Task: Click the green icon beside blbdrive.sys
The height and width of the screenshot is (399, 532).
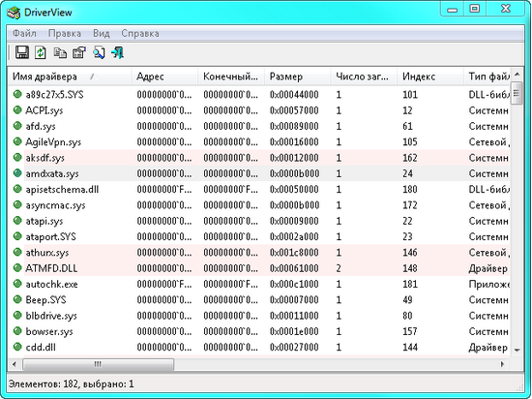Action: click(x=17, y=315)
